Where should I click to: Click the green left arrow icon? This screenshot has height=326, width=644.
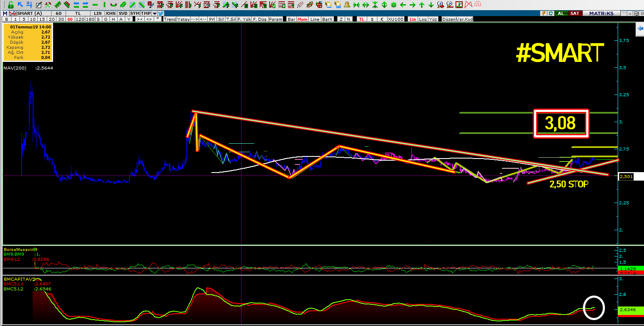403,5
